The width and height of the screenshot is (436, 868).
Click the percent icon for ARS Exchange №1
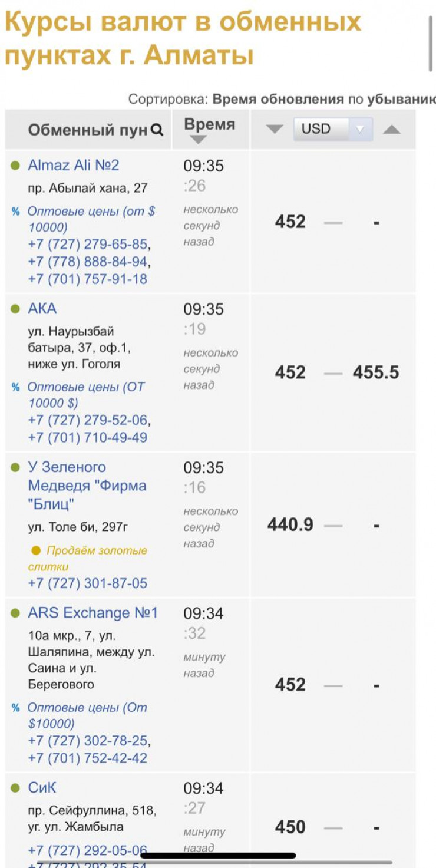pyautogui.click(x=16, y=708)
